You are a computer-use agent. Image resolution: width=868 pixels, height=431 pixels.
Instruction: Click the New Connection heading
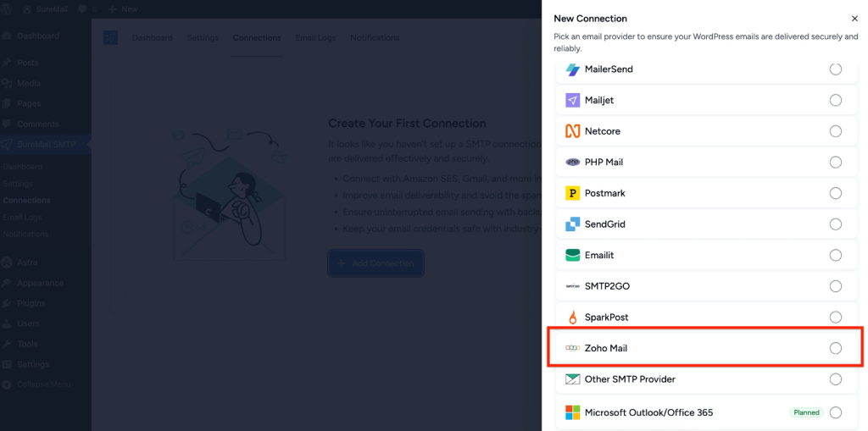[x=590, y=19]
